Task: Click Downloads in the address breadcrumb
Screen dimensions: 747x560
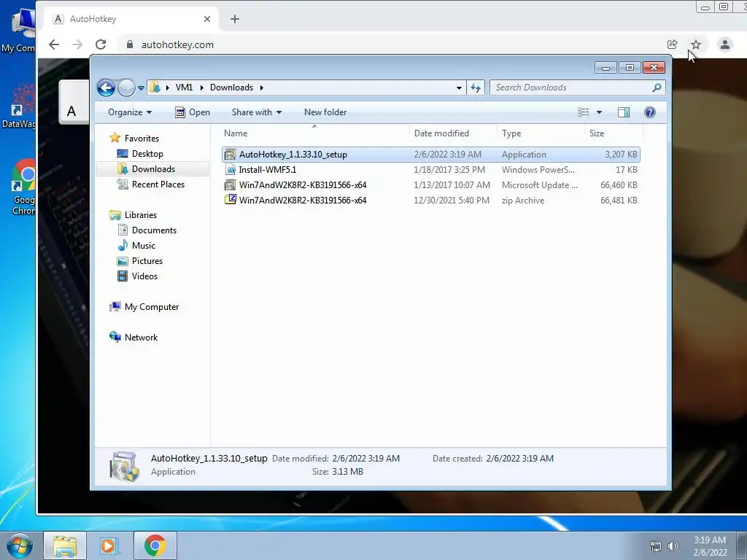Action: point(231,87)
